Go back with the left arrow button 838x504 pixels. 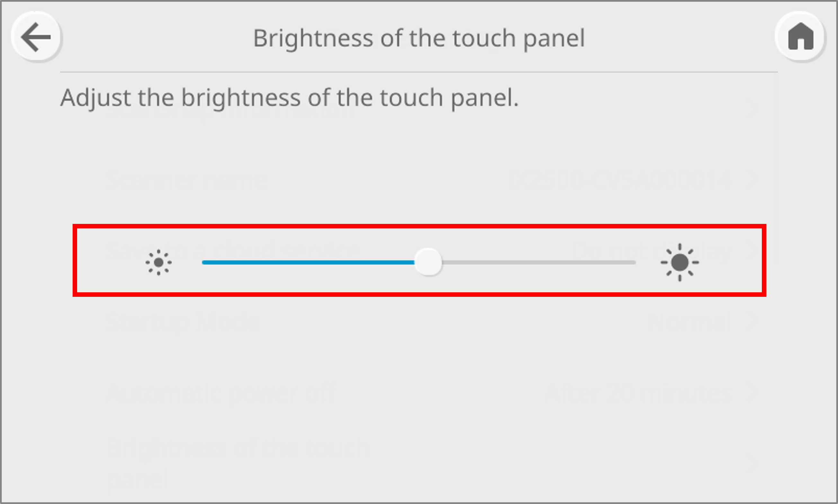(36, 37)
